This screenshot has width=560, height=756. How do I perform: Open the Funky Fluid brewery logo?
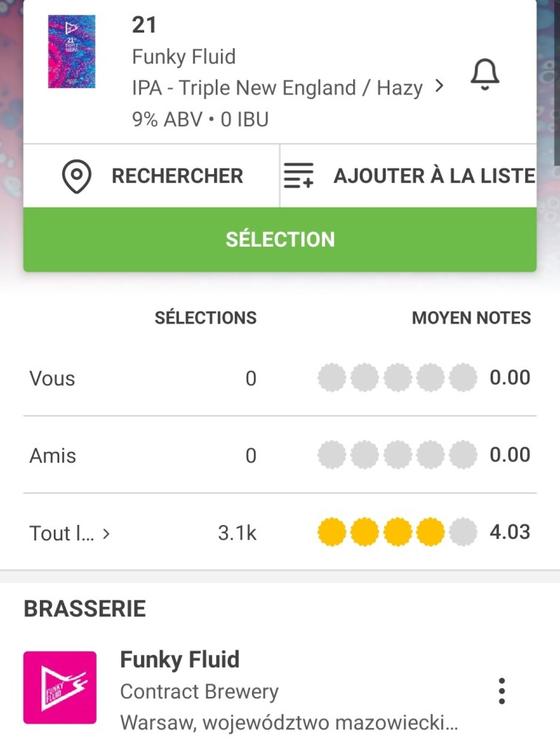point(60,687)
